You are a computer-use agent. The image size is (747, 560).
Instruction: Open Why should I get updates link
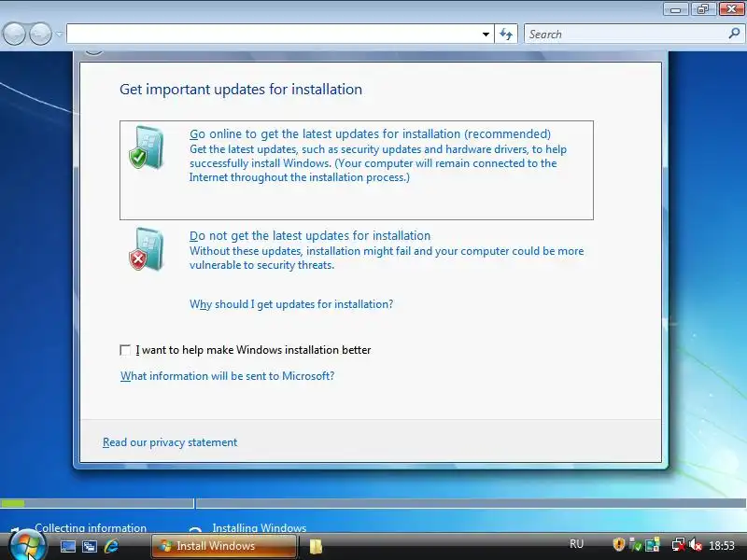291,304
